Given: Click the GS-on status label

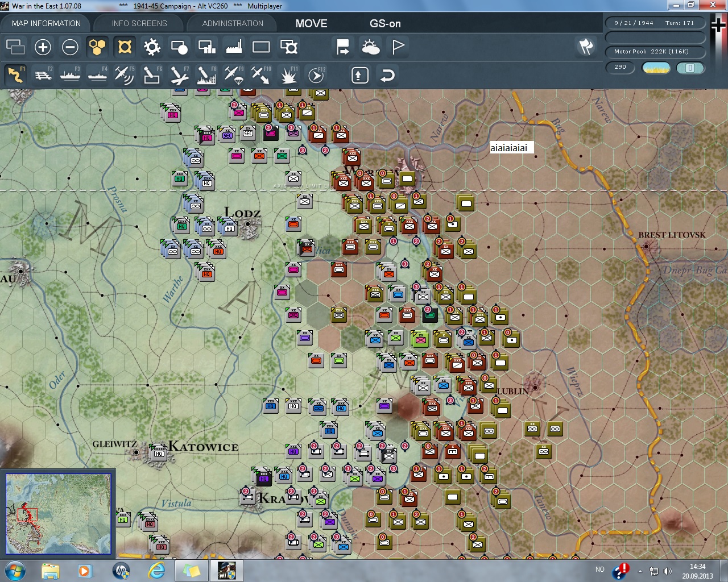Looking at the screenshot, I should coord(385,23).
